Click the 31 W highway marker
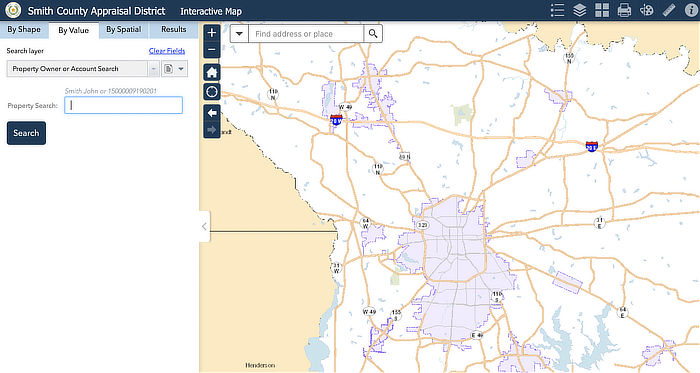Image resolution: width=700 pixels, height=373 pixels. (336, 268)
